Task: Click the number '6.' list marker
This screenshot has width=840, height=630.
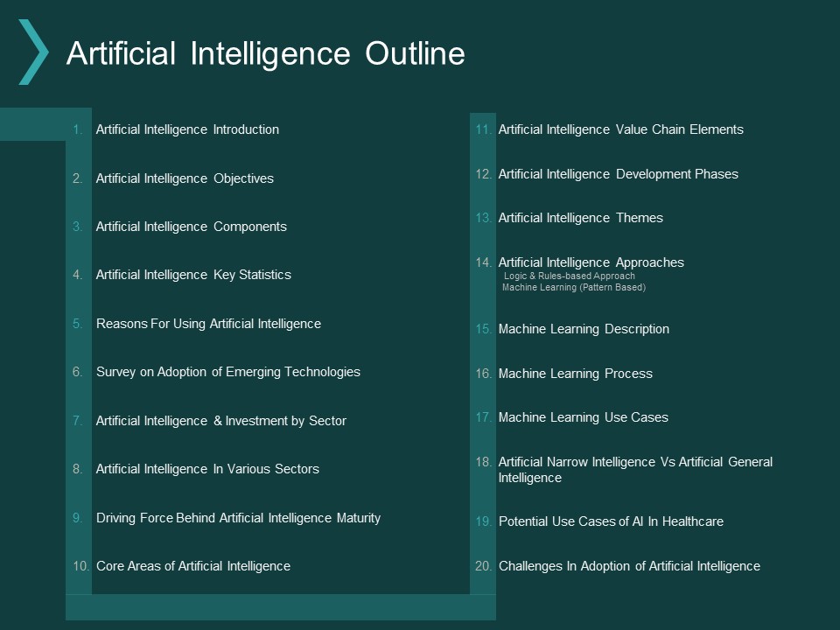Action: click(x=78, y=372)
